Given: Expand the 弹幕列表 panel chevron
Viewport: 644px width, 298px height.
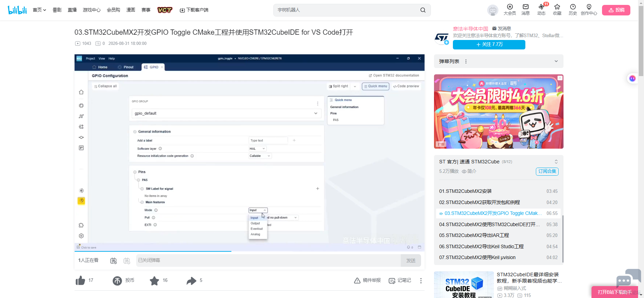Looking at the screenshot, I should [x=556, y=61].
